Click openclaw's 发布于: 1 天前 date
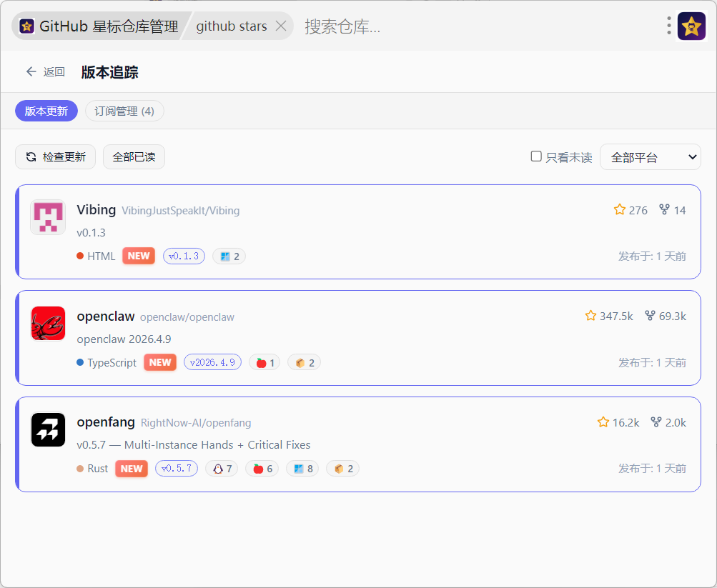 point(652,363)
